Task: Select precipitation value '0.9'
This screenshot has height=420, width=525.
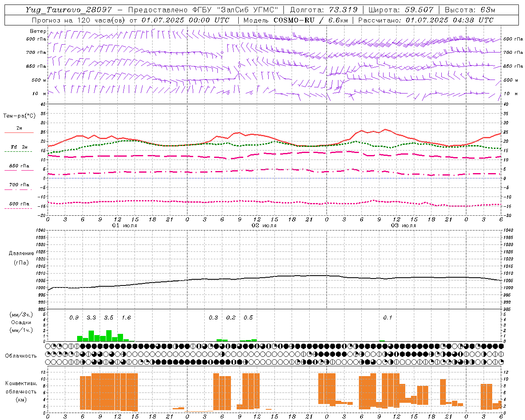Action: (74, 317)
